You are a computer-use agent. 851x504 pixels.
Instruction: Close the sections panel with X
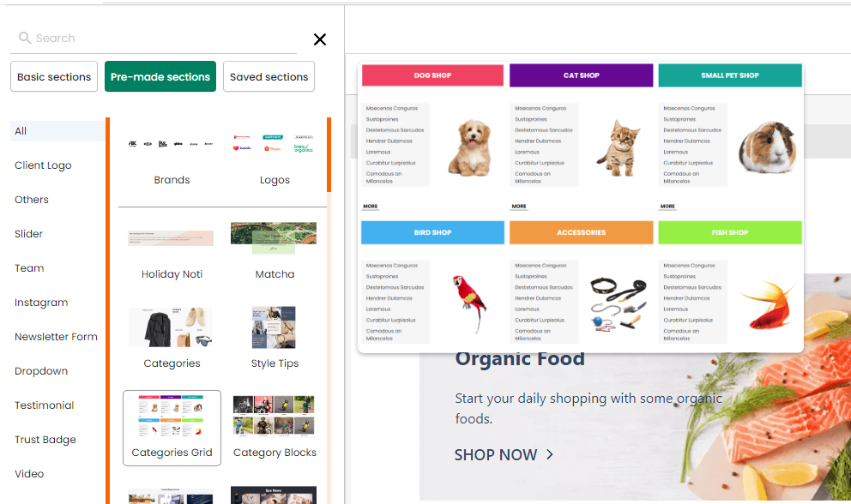click(320, 39)
